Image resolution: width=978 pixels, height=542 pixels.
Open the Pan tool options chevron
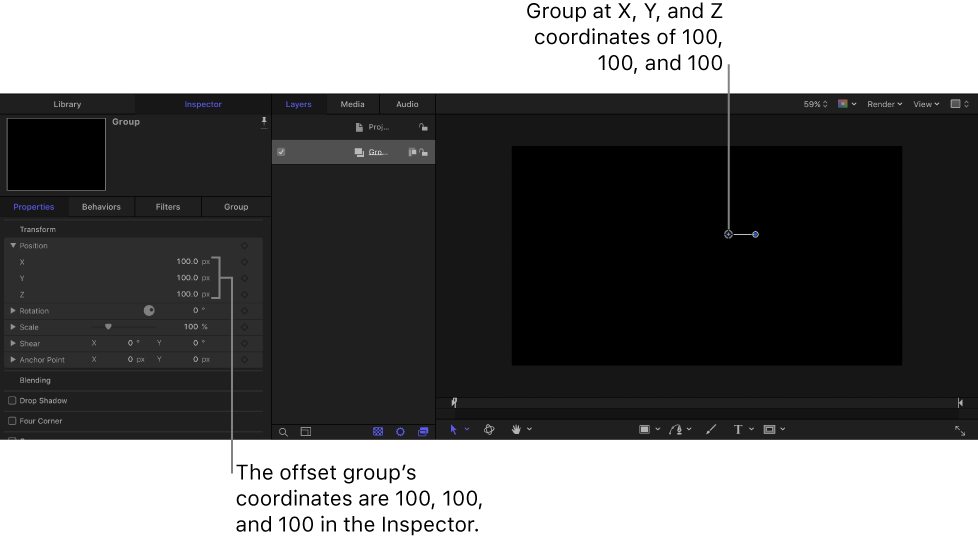(x=530, y=429)
